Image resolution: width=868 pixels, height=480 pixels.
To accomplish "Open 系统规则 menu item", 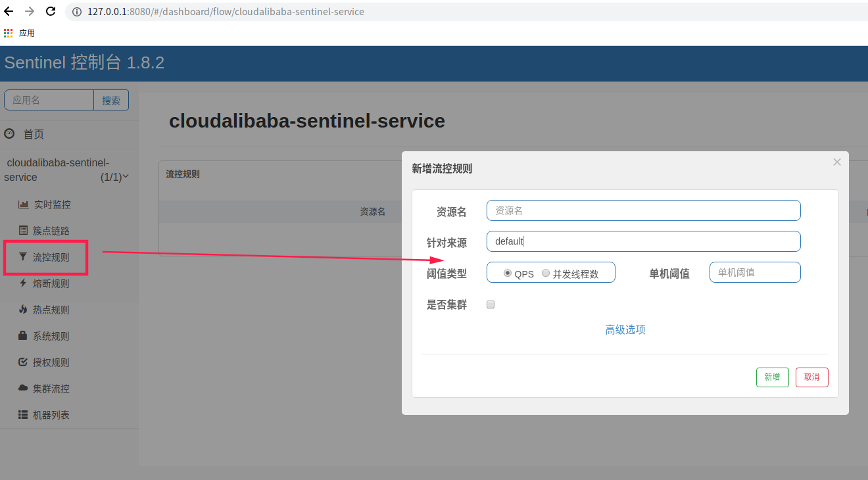I will 51,336.
